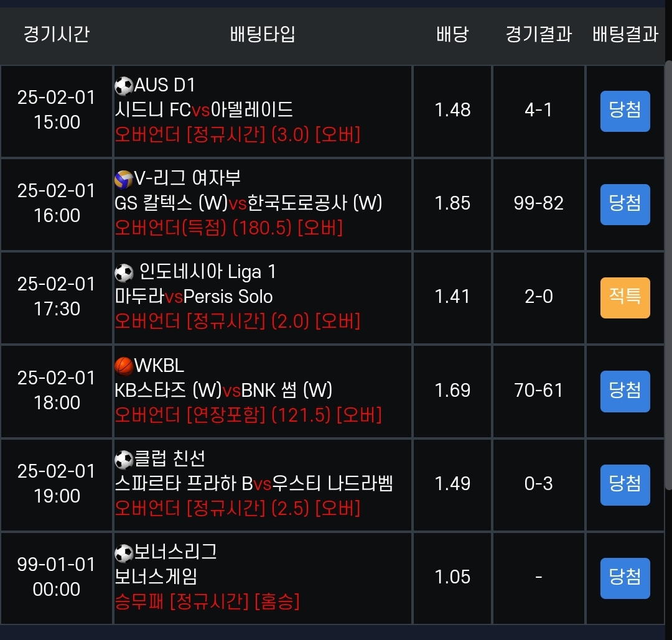
Task: Select the 시드니 FC vs 아델레이드 match title
Action: click(204, 110)
